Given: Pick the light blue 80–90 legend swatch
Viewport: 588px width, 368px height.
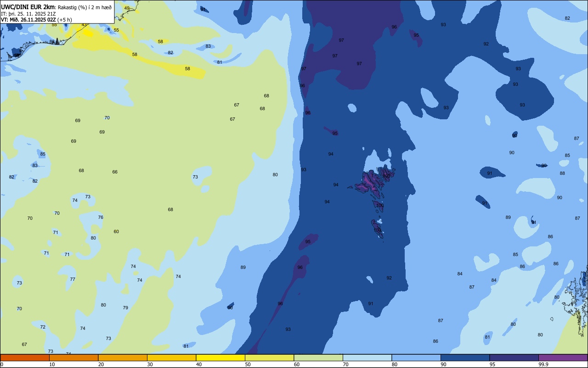Looking at the screenshot, I should (x=416, y=357).
